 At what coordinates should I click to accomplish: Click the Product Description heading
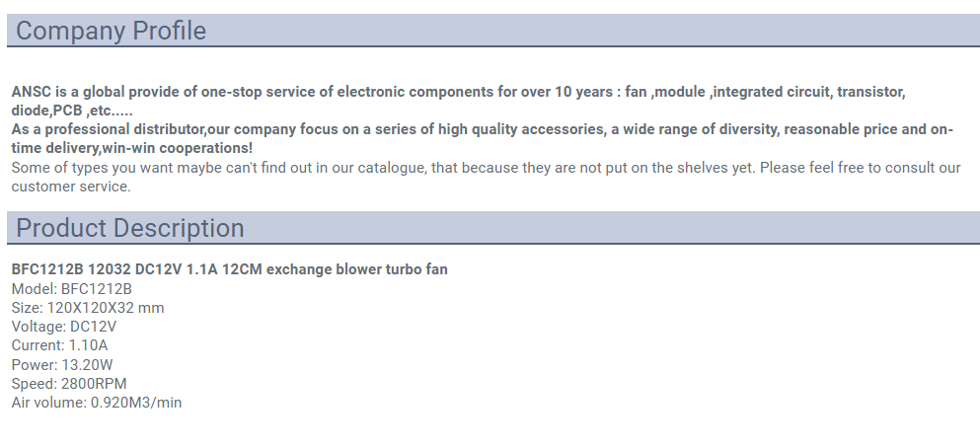tap(130, 228)
